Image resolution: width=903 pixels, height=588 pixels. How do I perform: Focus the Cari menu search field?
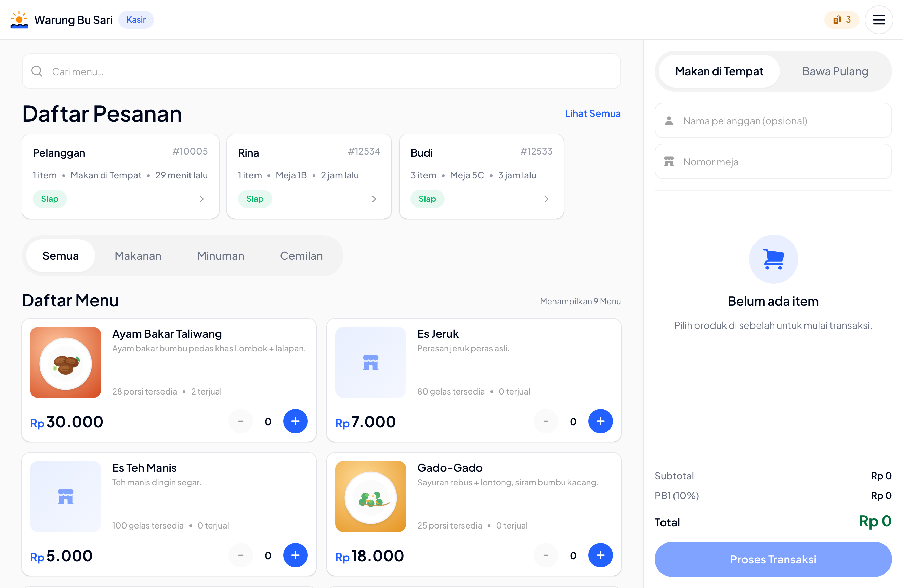[322, 71]
